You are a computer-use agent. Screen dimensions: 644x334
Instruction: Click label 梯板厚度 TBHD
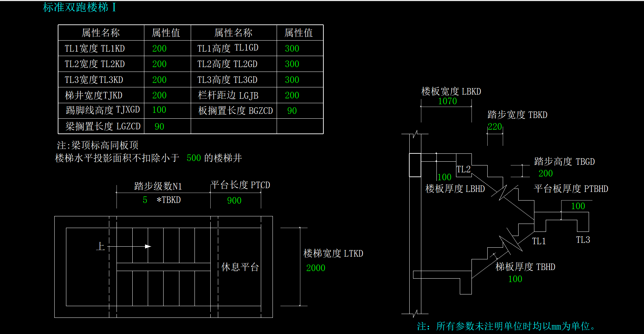[525, 267]
